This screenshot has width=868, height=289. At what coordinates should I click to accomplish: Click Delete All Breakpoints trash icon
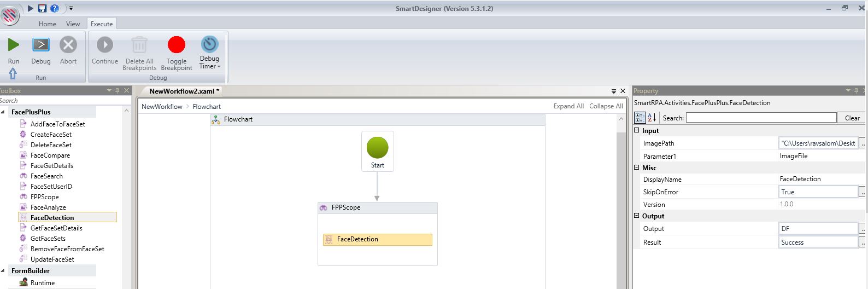click(x=139, y=45)
